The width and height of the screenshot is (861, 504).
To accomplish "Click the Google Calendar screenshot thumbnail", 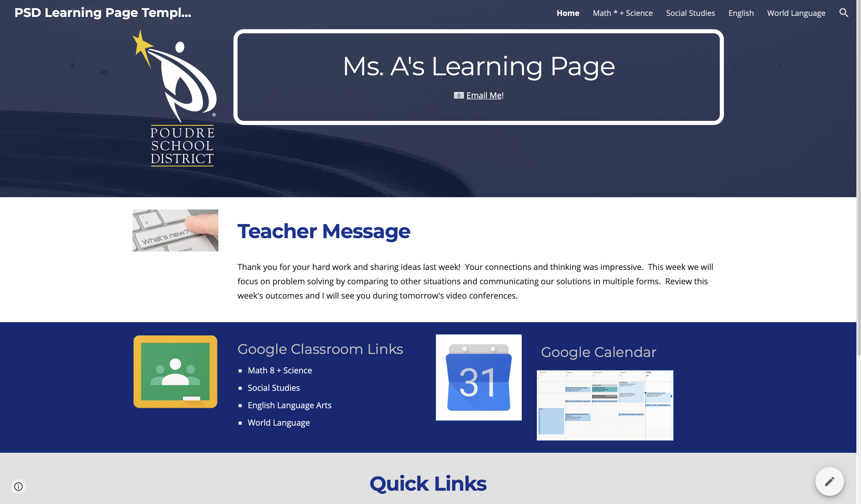I will [x=605, y=405].
